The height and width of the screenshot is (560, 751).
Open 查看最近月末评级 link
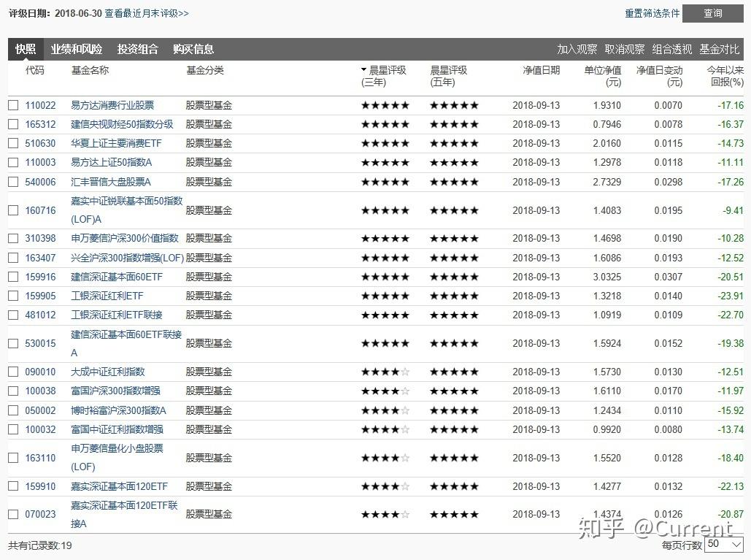click(147, 13)
